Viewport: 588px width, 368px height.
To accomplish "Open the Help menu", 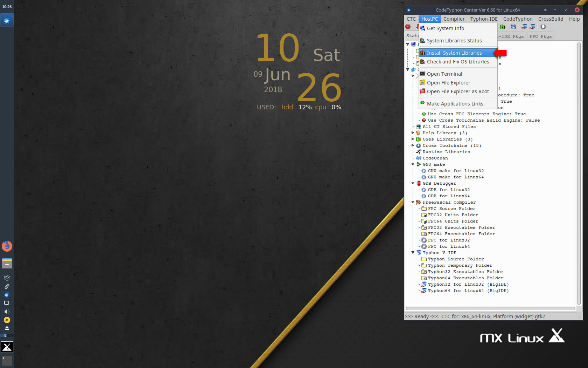I will [x=574, y=19].
